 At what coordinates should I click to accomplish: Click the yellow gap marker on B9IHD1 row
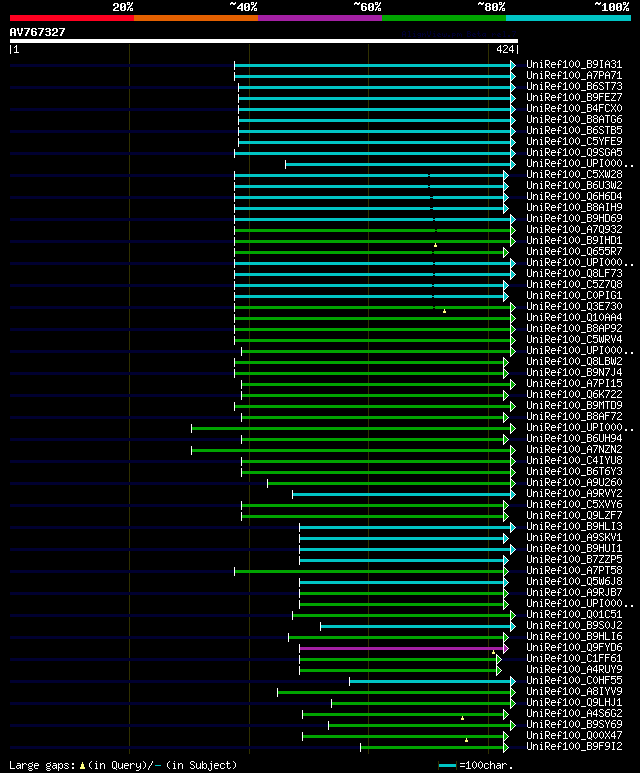click(435, 245)
